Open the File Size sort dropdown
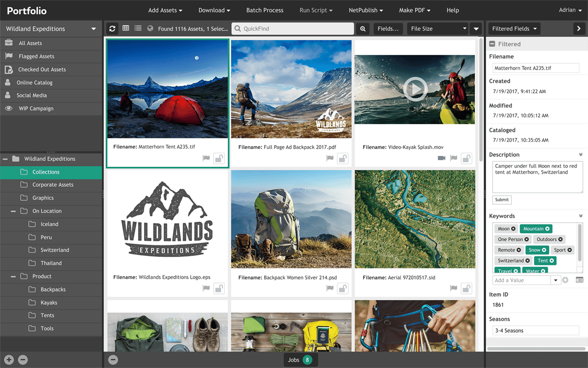This screenshot has height=368, width=588. pos(438,29)
